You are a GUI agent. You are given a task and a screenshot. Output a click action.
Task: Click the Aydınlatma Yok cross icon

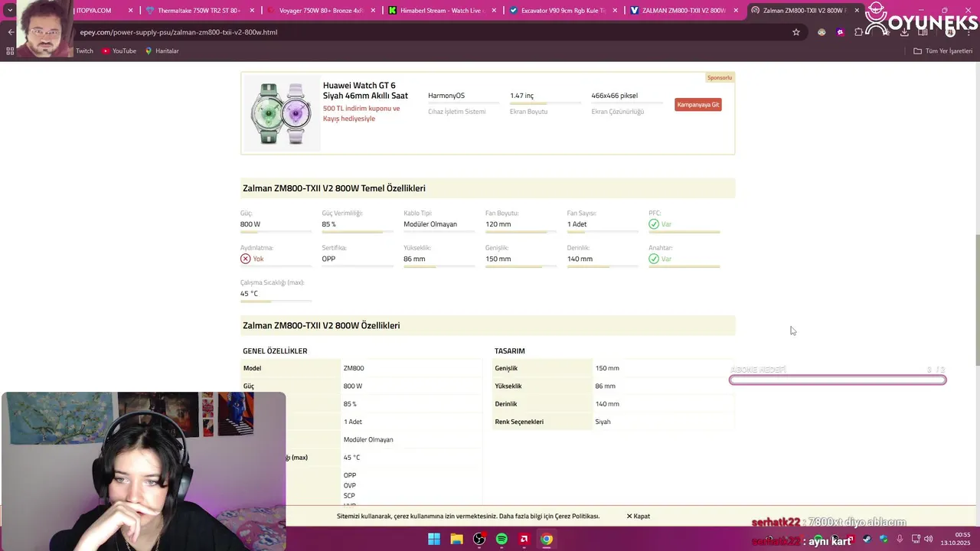click(x=245, y=259)
